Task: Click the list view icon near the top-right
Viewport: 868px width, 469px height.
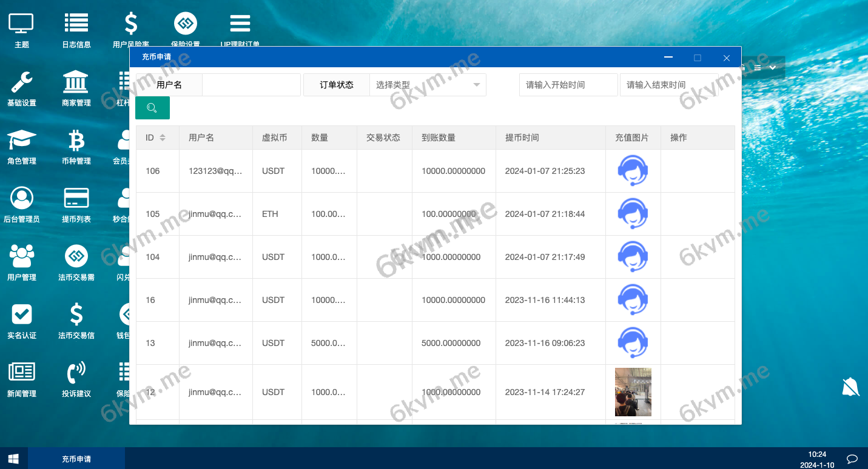Action: coord(757,68)
